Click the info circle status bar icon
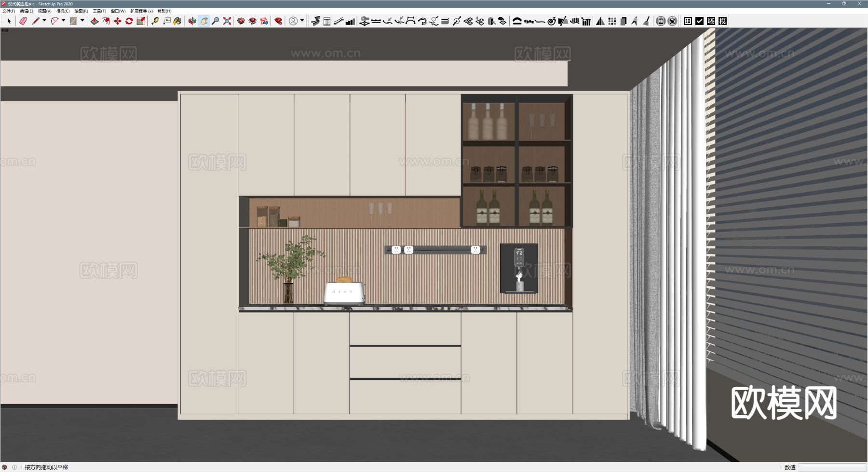Image resolution: width=868 pixels, height=472 pixels. coord(14,467)
